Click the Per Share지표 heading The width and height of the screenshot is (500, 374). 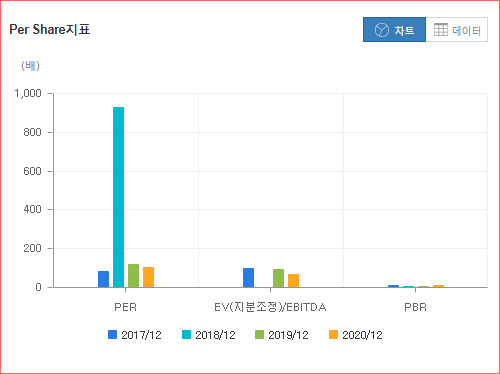[x=50, y=29]
